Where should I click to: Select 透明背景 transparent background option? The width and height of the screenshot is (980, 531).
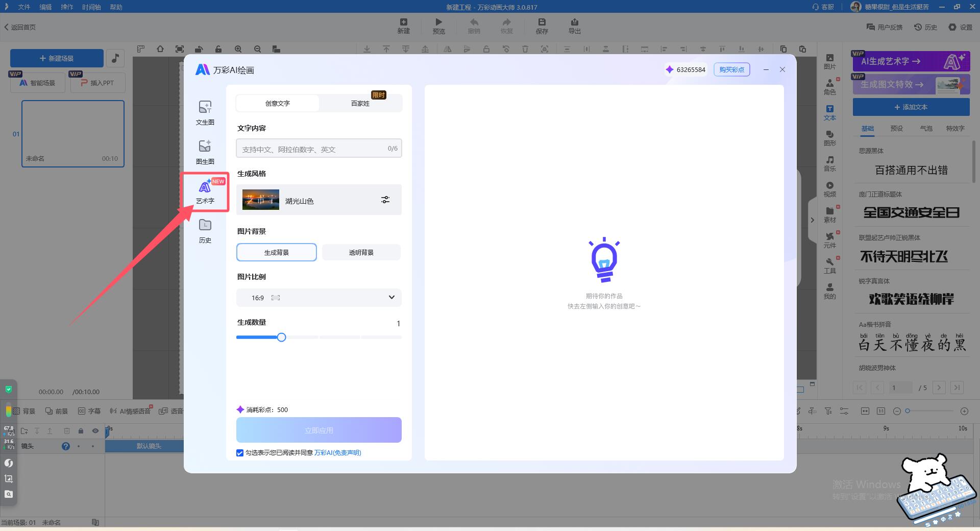361,252
